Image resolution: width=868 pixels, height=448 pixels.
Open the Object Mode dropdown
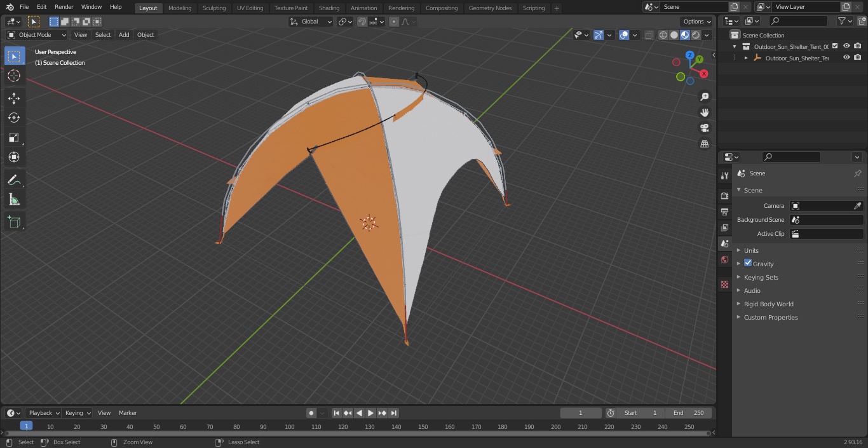coord(37,35)
